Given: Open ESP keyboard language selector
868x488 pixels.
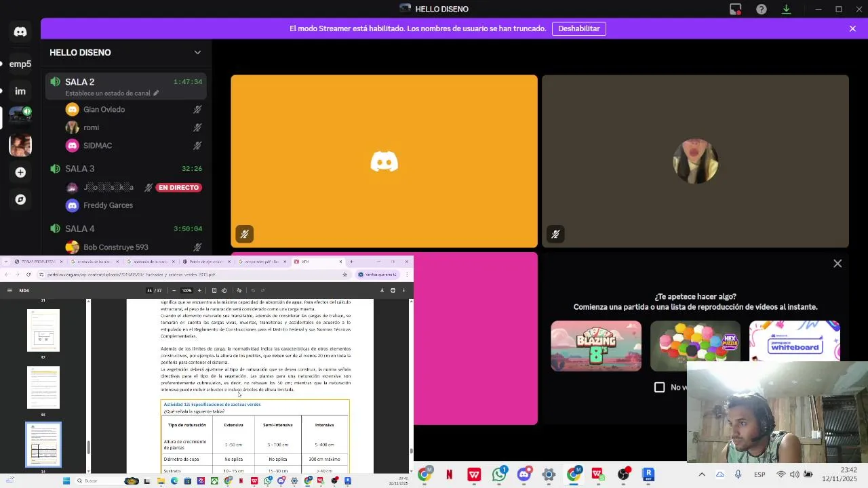Looking at the screenshot, I should (760, 474).
